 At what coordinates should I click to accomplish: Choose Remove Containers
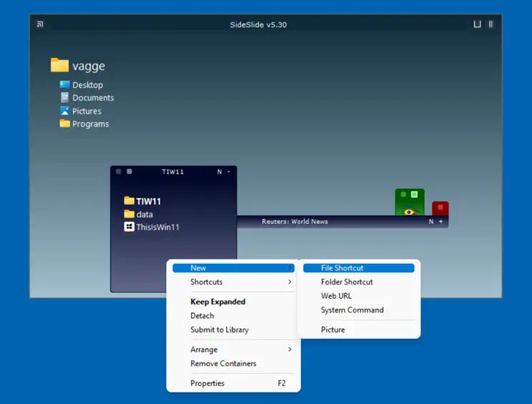tap(233, 364)
